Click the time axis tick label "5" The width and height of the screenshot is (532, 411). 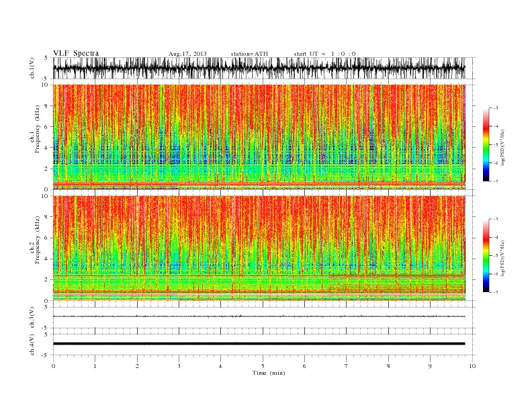coord(263,366)
